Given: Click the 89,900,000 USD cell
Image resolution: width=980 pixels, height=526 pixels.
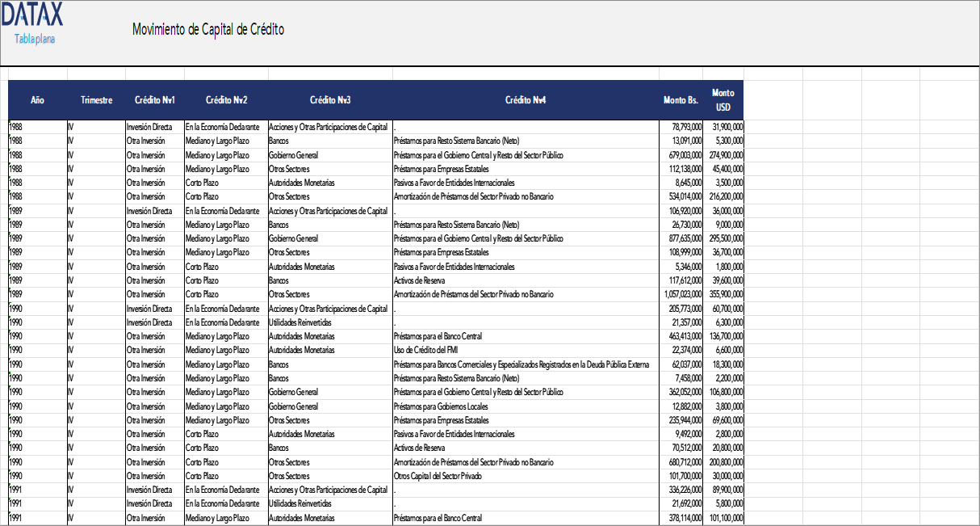Looking at the screenshot, I should click(723, 490).
